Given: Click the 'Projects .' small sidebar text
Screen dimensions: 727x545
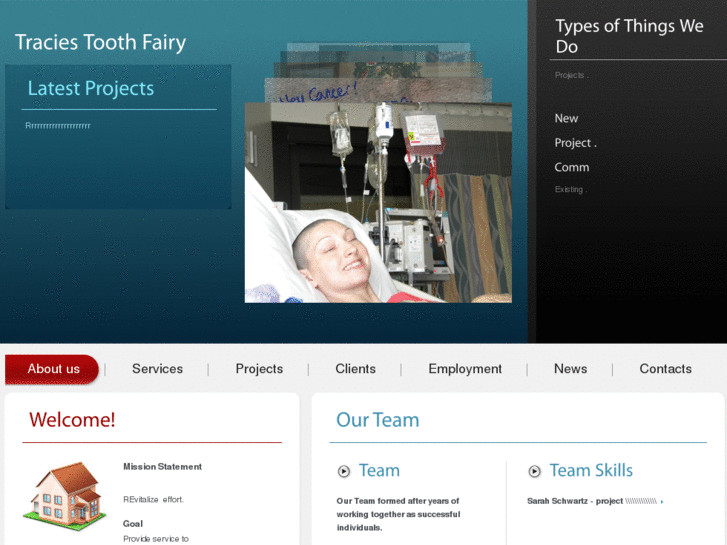Looking at the screenshot, I should click(x=572, y=75).
